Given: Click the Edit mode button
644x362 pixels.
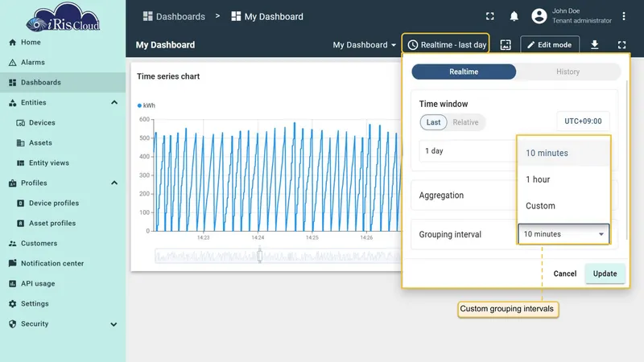Looking at the screenshot, I should (550, 45).
